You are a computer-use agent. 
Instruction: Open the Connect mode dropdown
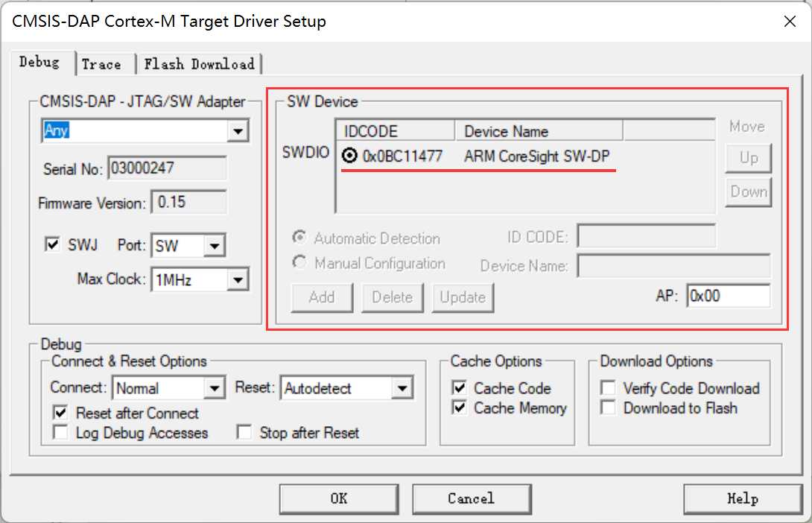pos(215,388)
